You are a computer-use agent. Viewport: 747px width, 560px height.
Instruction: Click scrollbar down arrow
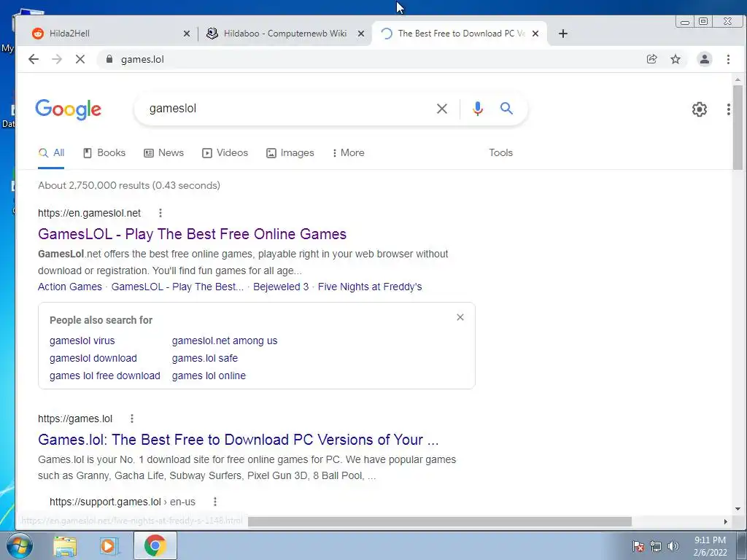click(x=738, y=509)
